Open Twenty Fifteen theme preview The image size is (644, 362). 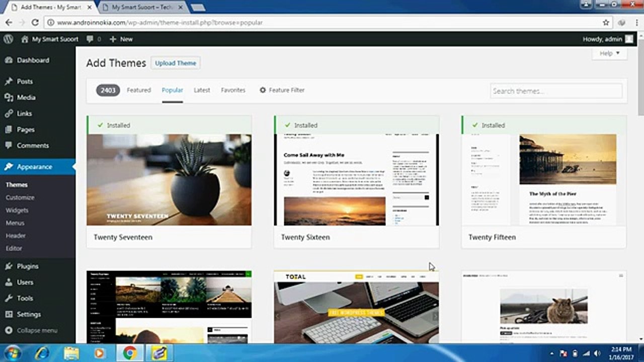(544, 179)
